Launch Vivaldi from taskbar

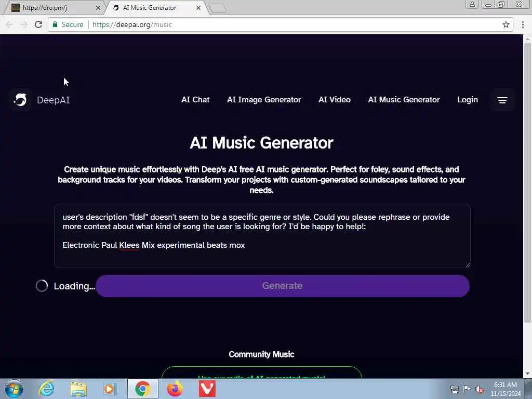pyautogui.click(x=207, y=389)
